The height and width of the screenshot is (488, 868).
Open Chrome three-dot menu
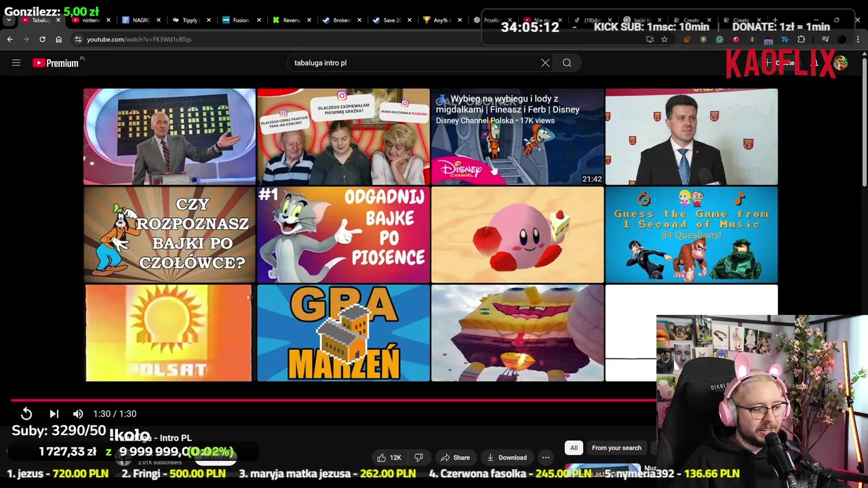click(859, 39)
